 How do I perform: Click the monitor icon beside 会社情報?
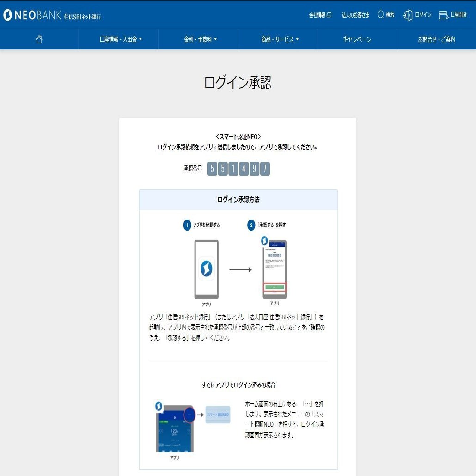(x=330, y=15)
